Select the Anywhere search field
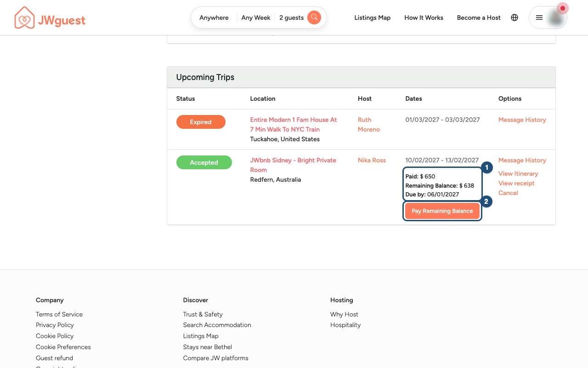 click(x=214, y=17)
